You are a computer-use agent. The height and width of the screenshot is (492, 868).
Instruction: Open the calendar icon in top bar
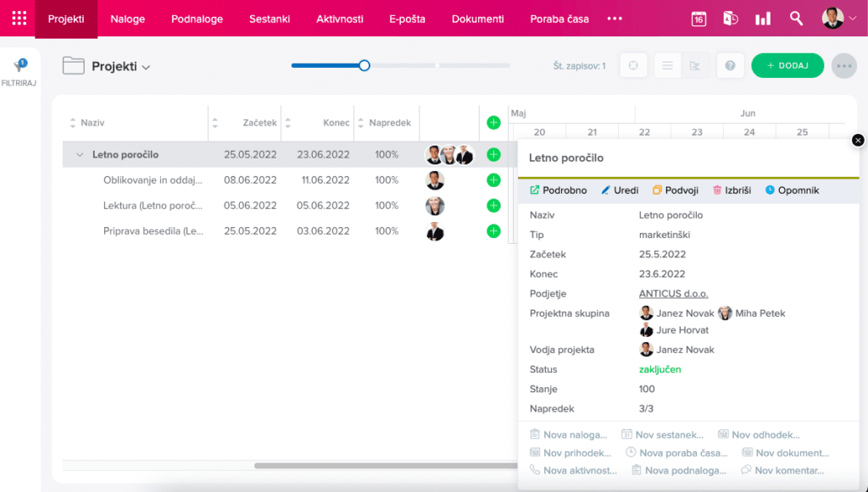point(698,19)
